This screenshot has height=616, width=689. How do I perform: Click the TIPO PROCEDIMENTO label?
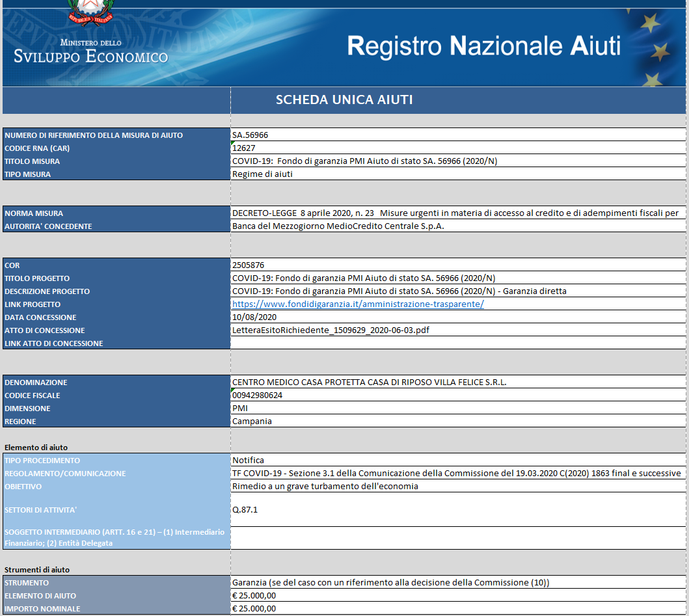tap(116, 461)
